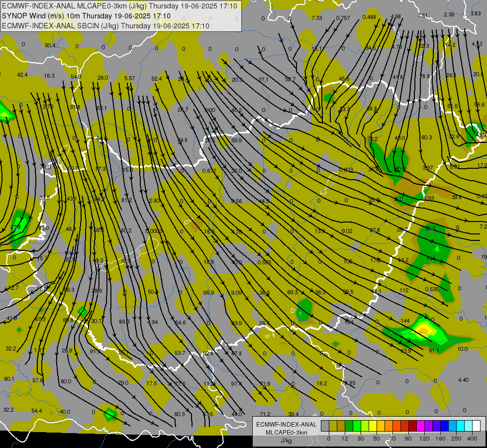Click the legend tick label '400'
Image resolution: width=487 pixels, height=448 pixels.
coord(472,439)
